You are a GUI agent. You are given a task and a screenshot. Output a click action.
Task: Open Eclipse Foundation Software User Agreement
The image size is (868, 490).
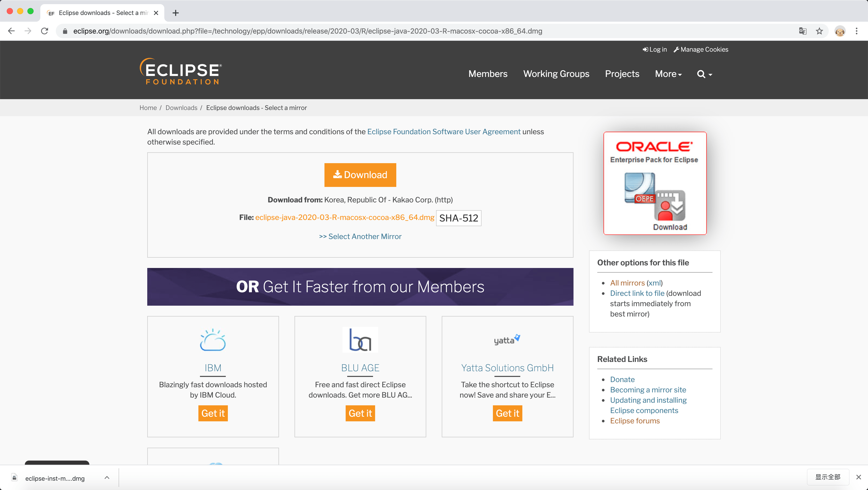pos(444,132)
